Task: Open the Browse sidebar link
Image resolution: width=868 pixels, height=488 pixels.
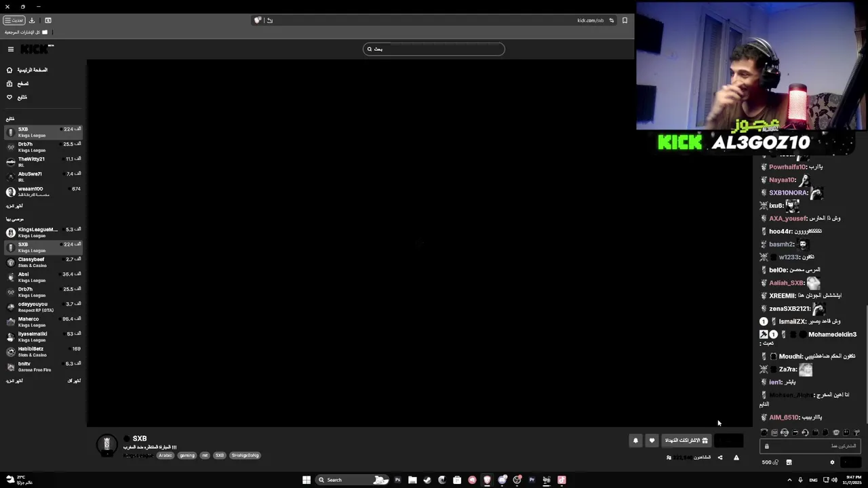Action: [x=18, y=83]
